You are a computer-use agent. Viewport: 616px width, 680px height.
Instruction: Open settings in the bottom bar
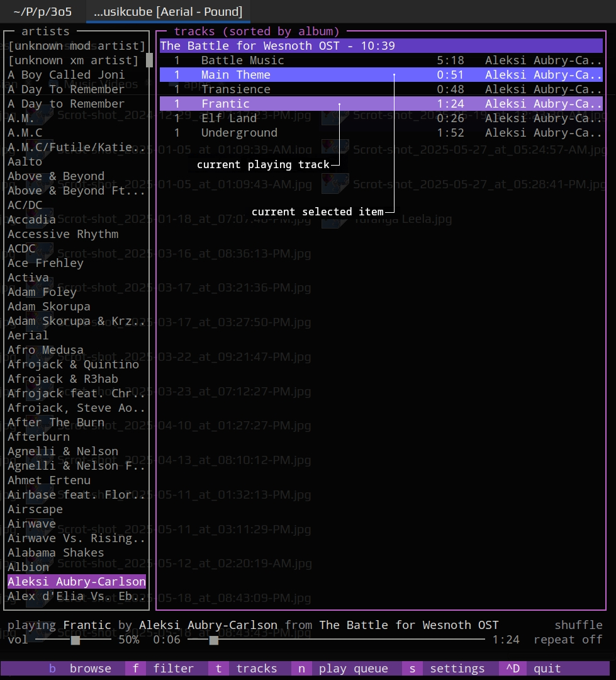pyautogui.click(x=447, y=668)
